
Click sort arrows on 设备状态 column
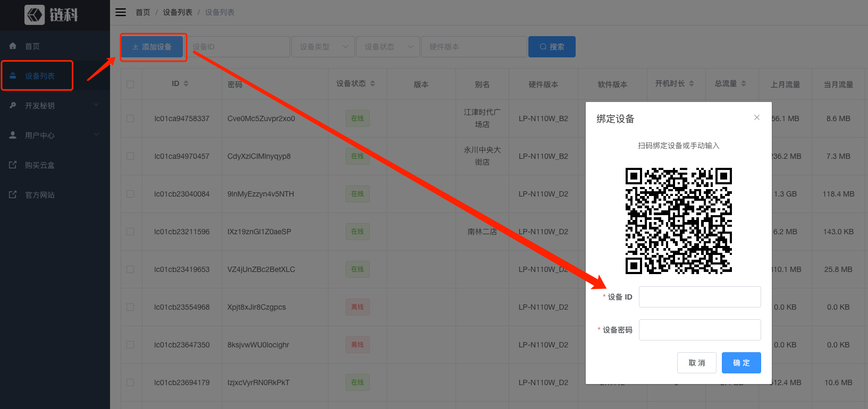click(x=373, y=83)
